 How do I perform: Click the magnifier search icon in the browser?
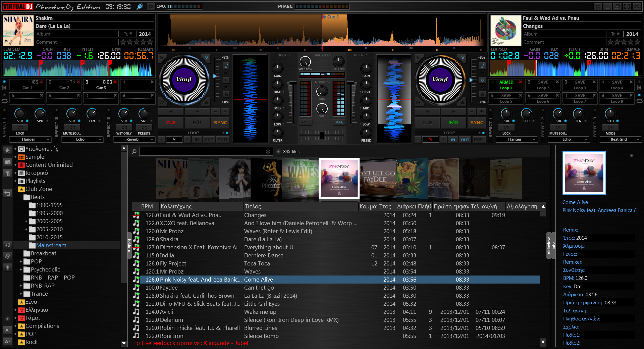tap(134, 152)
